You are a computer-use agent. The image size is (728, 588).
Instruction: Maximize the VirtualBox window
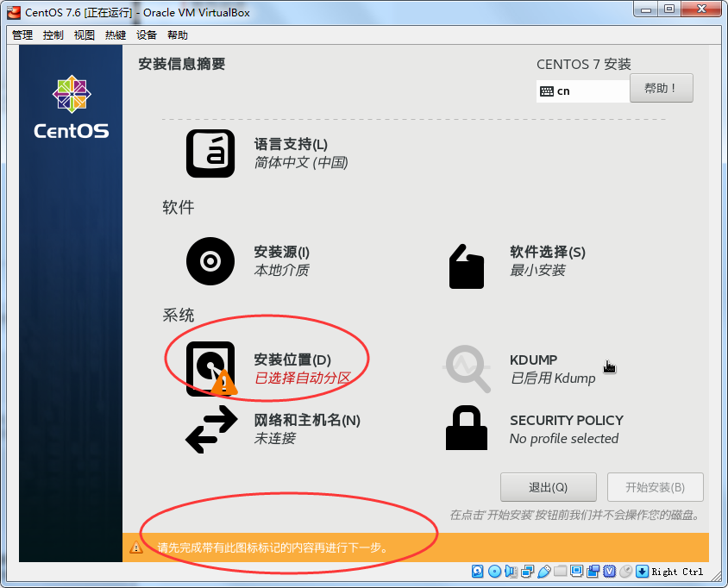click(669, 9)
